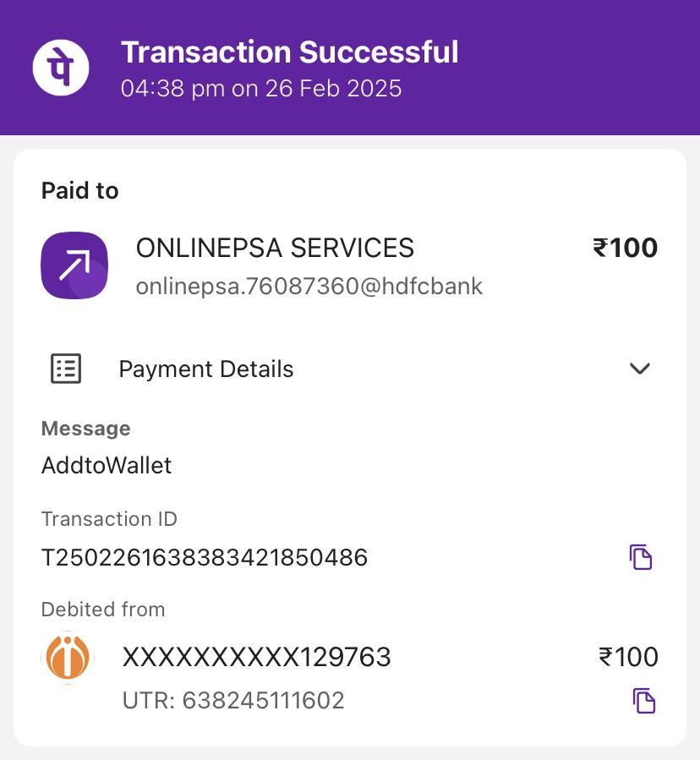
Task: Click the PhonePe logo in the header
Action: click(x=61, y=67)
